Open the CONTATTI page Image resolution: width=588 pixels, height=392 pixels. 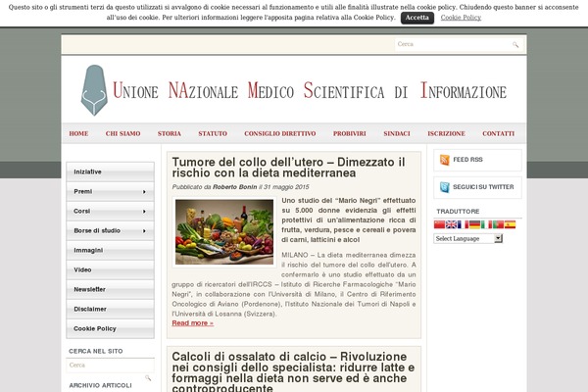[499, 133]
